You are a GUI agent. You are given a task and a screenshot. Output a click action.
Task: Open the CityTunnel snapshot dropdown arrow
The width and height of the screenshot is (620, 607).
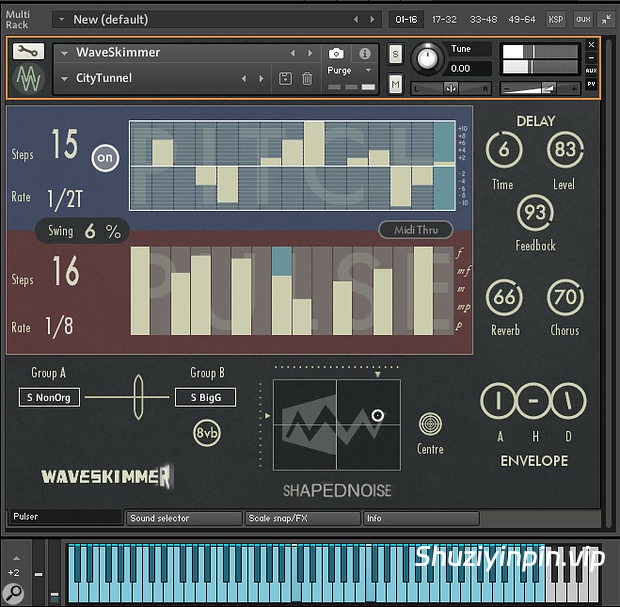[64, 79]
